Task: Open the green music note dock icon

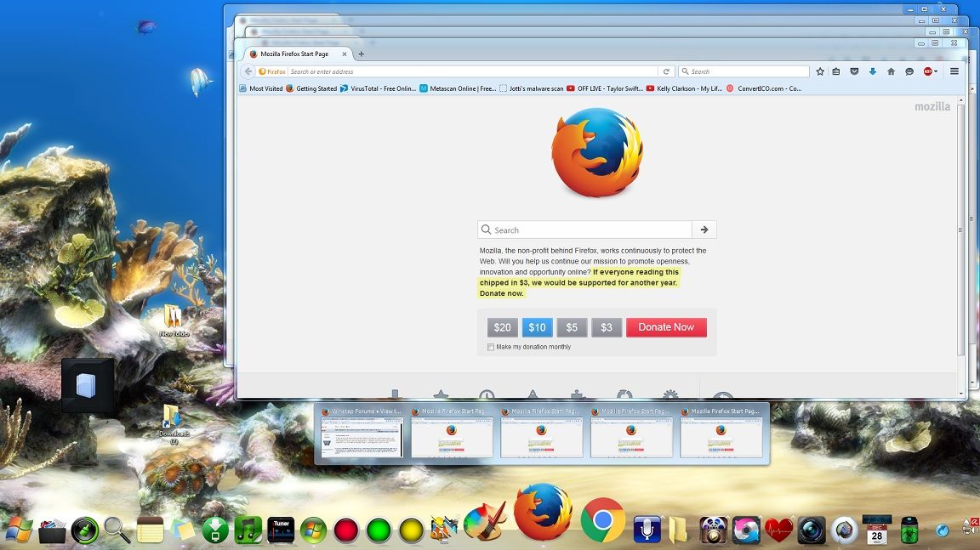Action: click(x=248, y=530)
